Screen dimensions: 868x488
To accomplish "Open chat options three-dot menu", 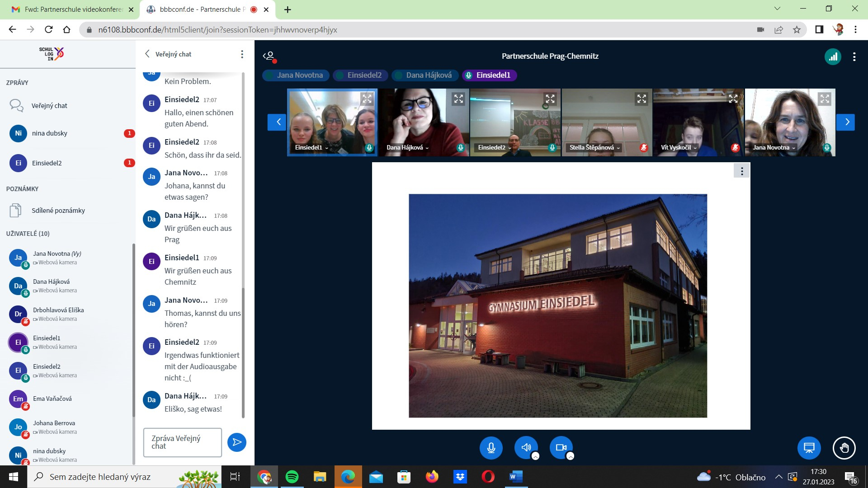I will 242,54.
